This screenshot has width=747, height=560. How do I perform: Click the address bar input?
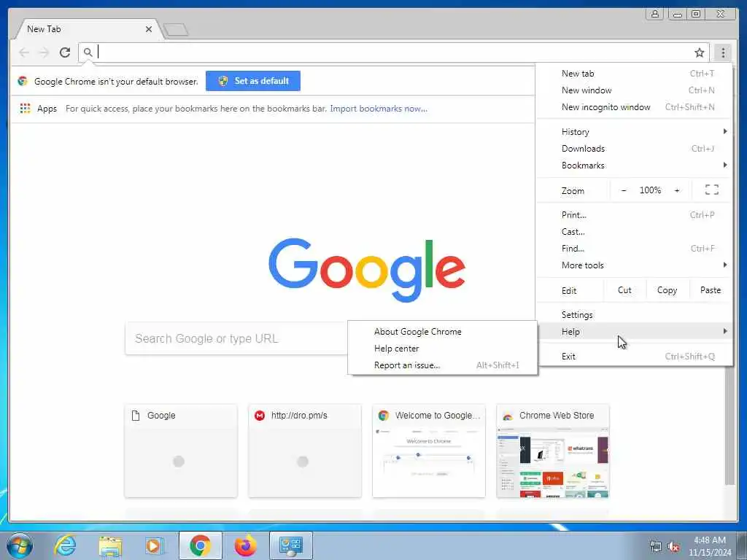pos(393,52)
